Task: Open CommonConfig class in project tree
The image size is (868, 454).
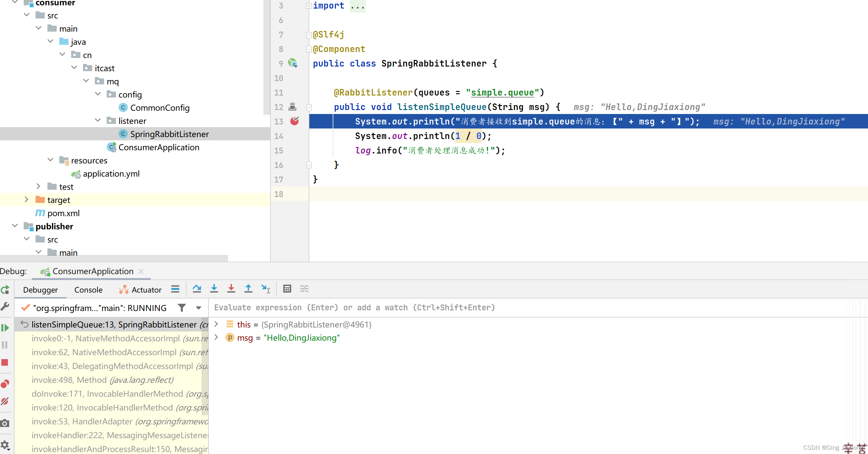Action: [155, 107]
